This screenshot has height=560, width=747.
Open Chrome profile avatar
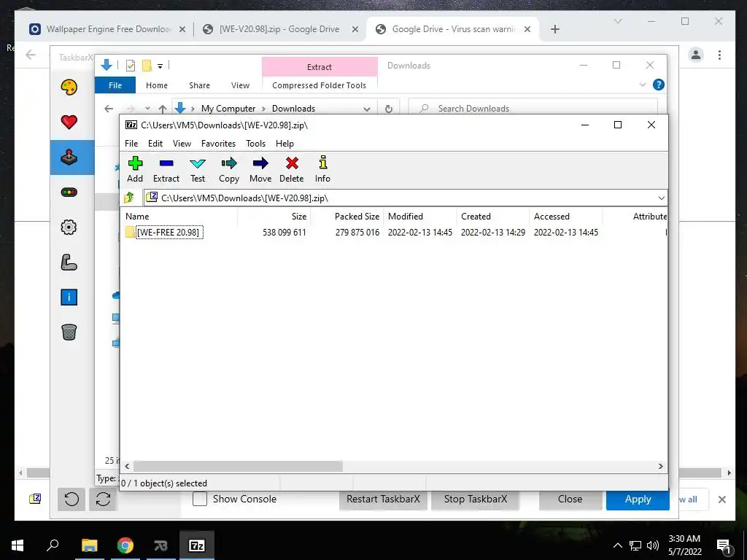point(695,55)
